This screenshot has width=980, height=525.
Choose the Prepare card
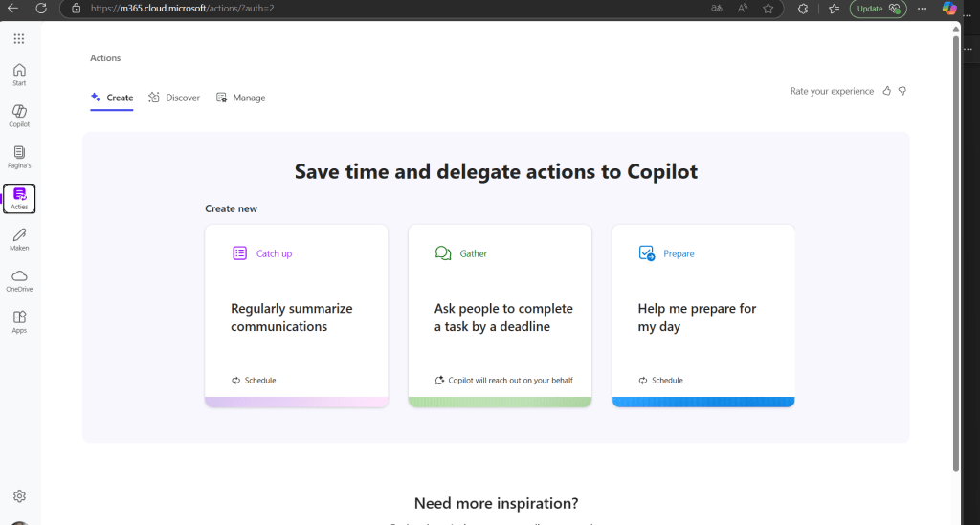[x=703, y=316]
